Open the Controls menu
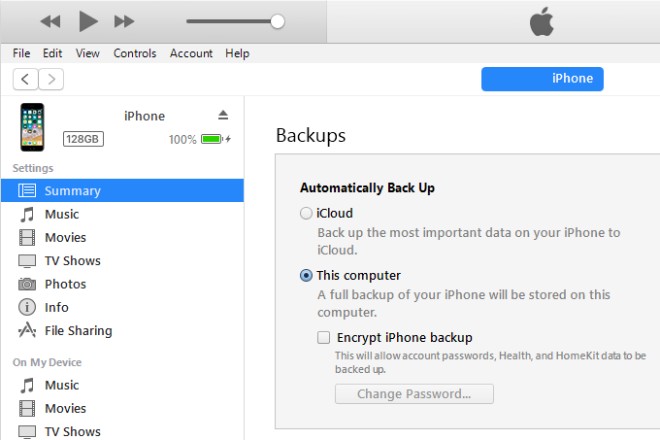660x440 pixels. pyautogui.click(x=135, y=53)
